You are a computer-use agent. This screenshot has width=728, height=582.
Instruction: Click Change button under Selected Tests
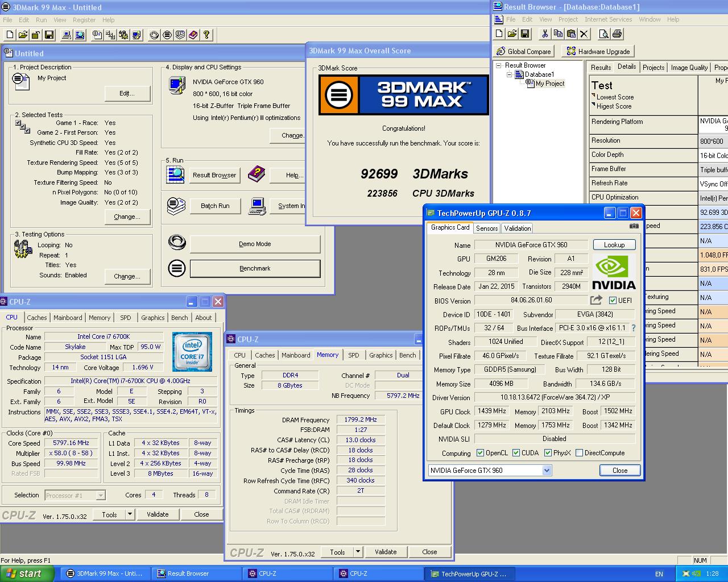click(x=127, y=217)
